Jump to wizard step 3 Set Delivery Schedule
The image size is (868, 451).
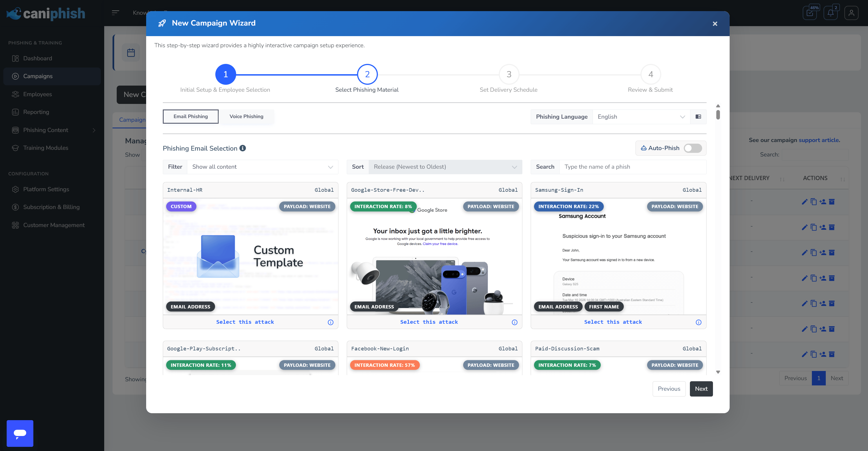pos(509,74)
